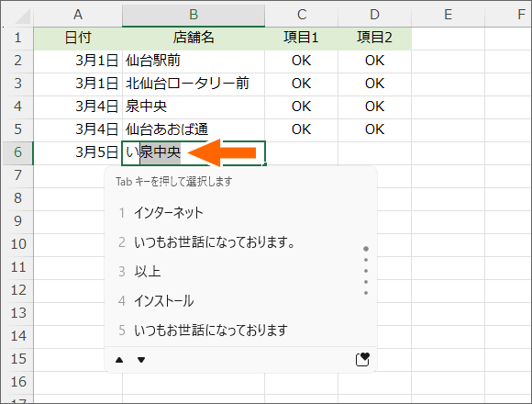Select row 10 header

pos(18,244)
